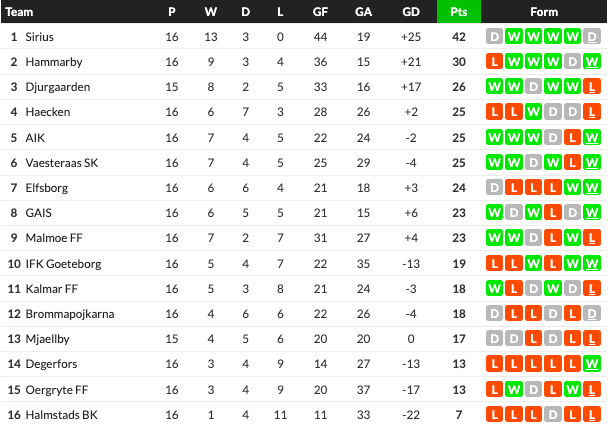Click Hammarby's first form badge, a loss

point(494,62)
